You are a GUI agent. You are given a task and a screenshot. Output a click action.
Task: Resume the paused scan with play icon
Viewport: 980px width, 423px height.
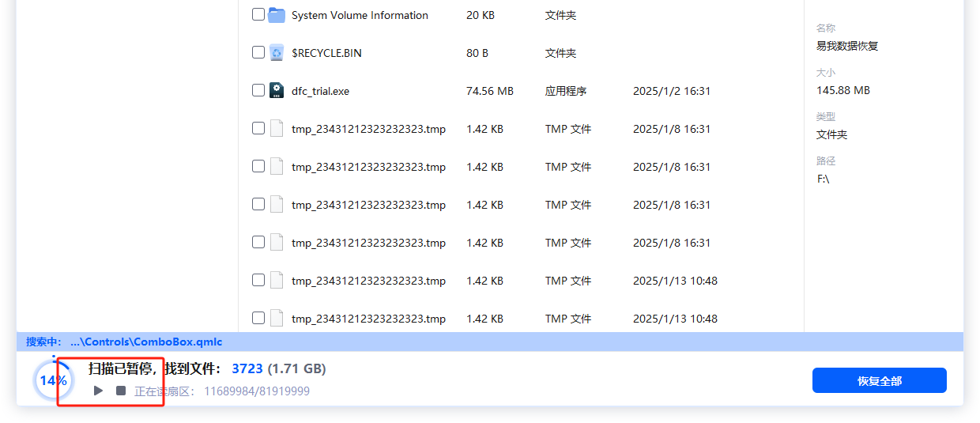coord(98,391)
